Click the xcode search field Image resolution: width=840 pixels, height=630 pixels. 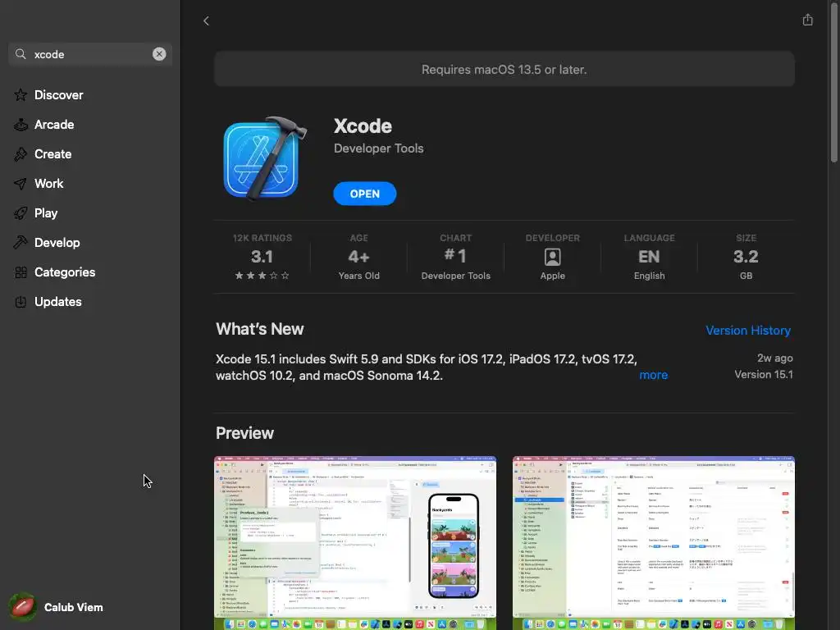coord(90,54)
